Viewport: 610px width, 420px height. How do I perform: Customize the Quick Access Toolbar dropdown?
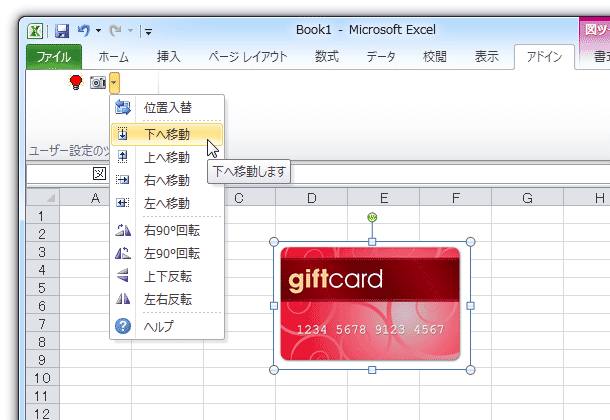pyautogui.click(x=149, y=32)
